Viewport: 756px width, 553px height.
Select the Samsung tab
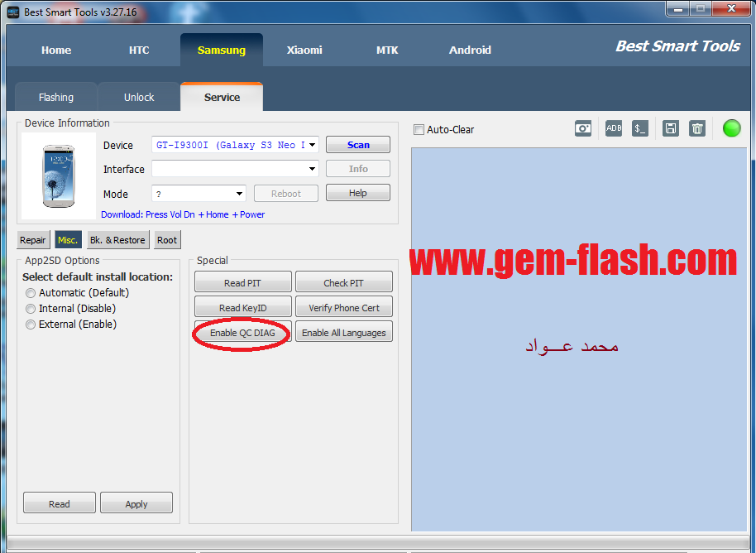222,50
